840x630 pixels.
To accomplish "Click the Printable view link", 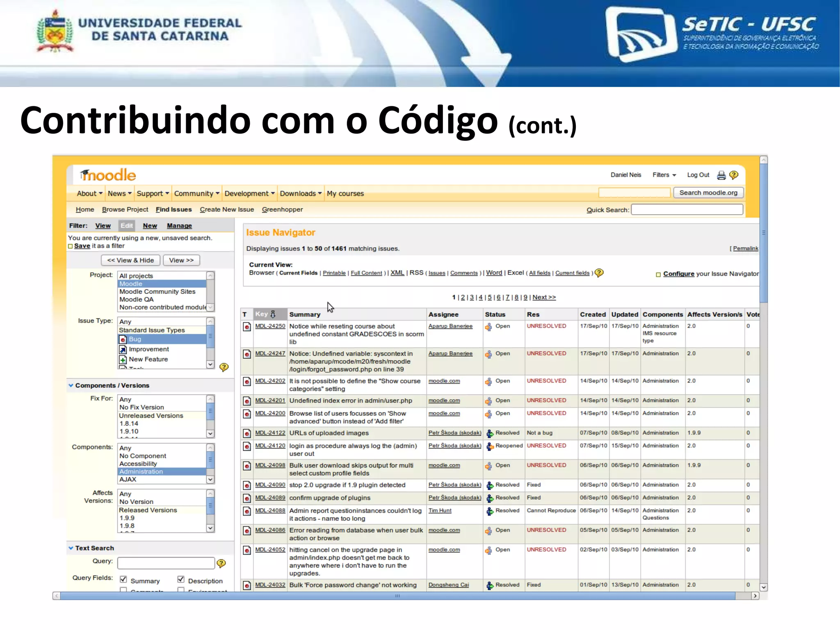I will [334, 273].
